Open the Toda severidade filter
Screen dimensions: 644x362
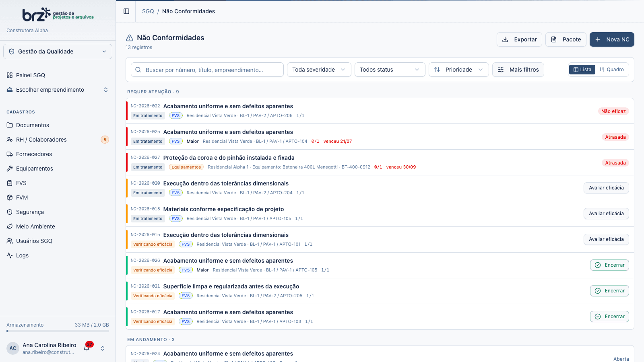(319, 70)
